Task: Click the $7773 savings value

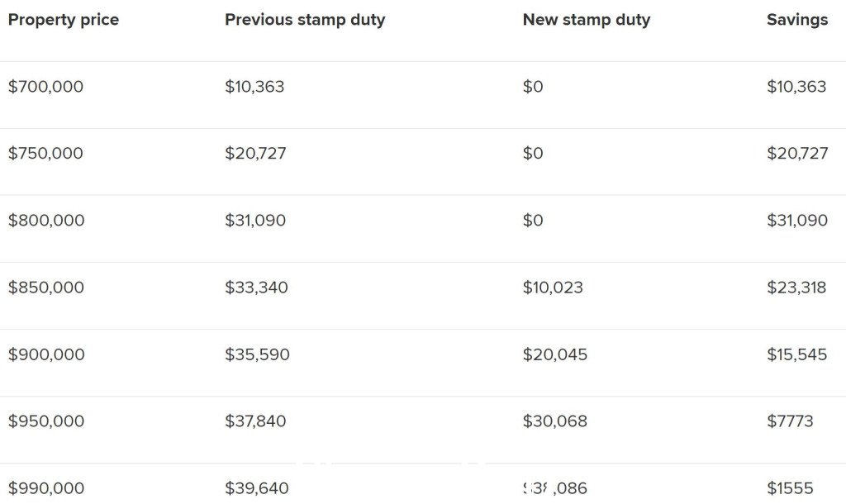Action: click(790, 421)
